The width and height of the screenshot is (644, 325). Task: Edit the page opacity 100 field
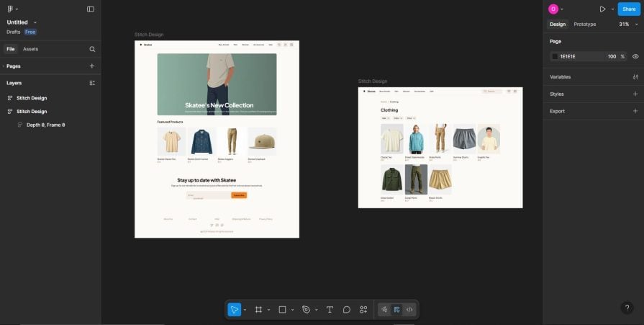612,56
